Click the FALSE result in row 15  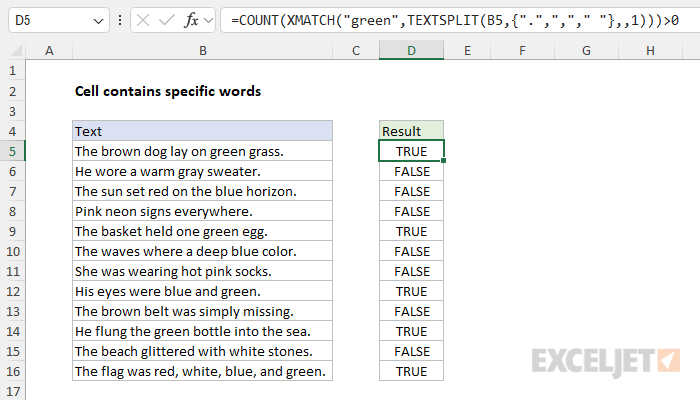coord(411,351)
